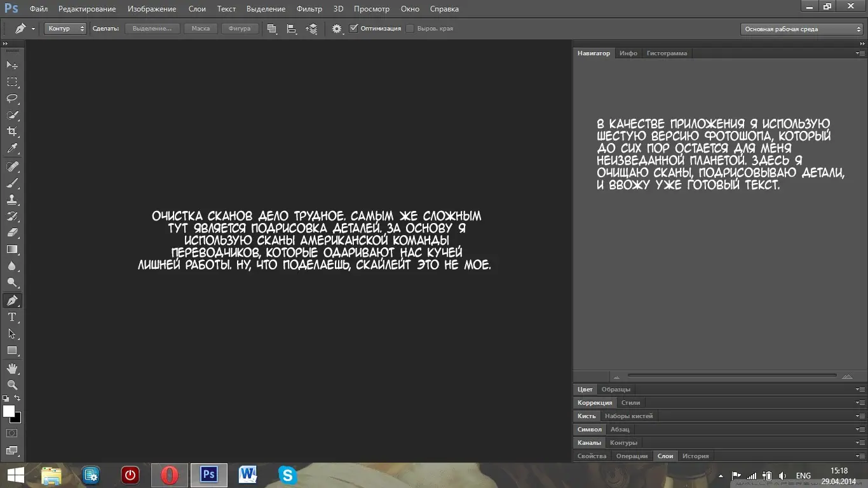Image resolution: width=868 pixels, height=488 pixels.
Task: Activate the Hand tool
Action: pyautogui.click(x=12, y=369)
